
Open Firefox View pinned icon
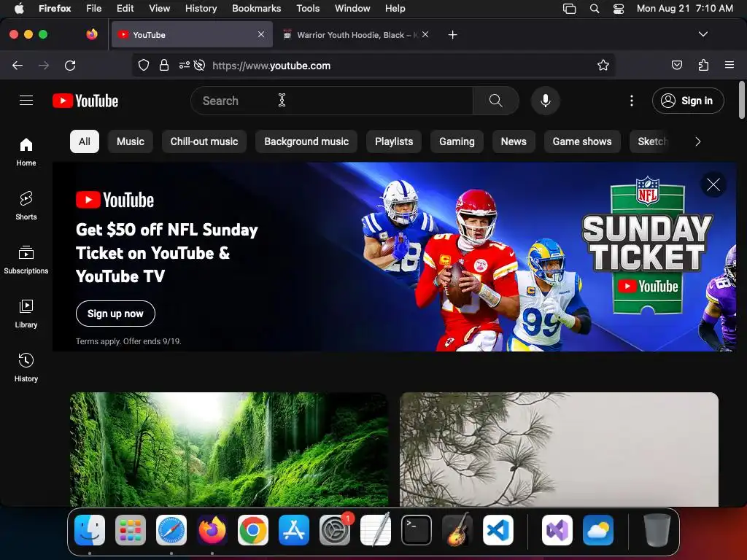[92, 34]
